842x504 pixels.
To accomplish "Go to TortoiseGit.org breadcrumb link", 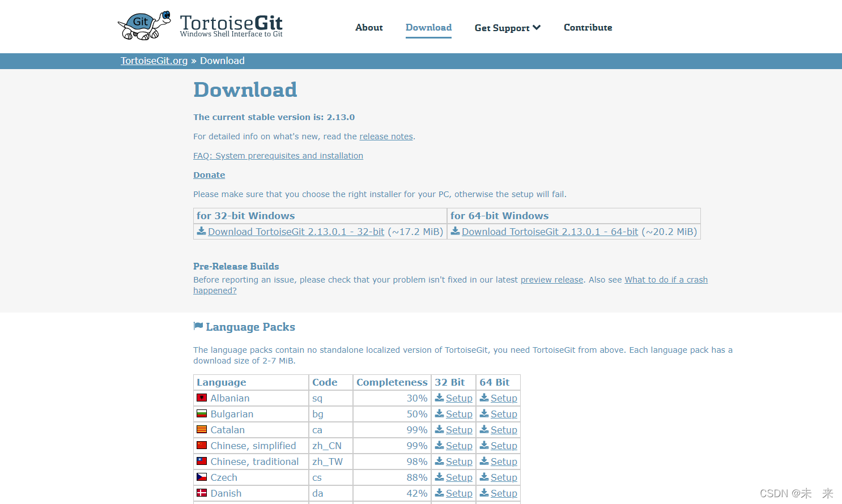I will tap(154, 61).
